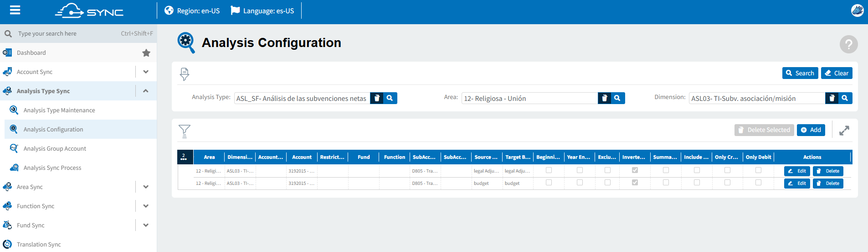Open the help question mark icon
This screenshot has width=868, height=252.
point(848,44)
